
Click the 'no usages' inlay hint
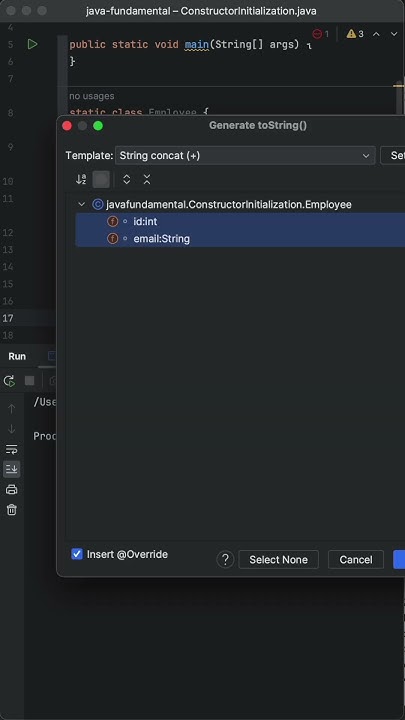click(x=91, y=96)
